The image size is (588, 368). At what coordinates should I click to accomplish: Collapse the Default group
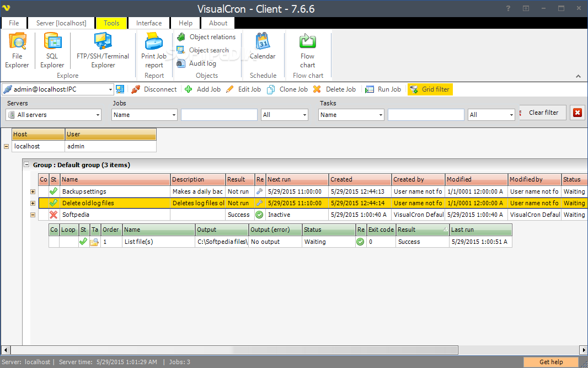pyautogui.click(x=26, y=164)
